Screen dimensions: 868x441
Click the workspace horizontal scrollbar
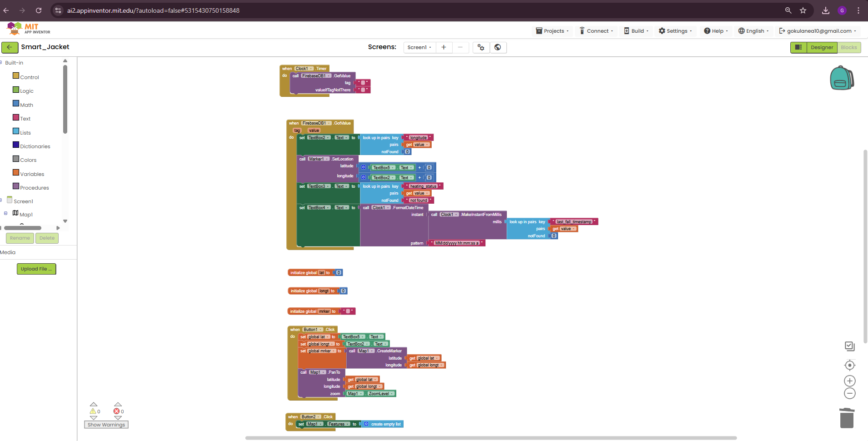coord(491,438)
